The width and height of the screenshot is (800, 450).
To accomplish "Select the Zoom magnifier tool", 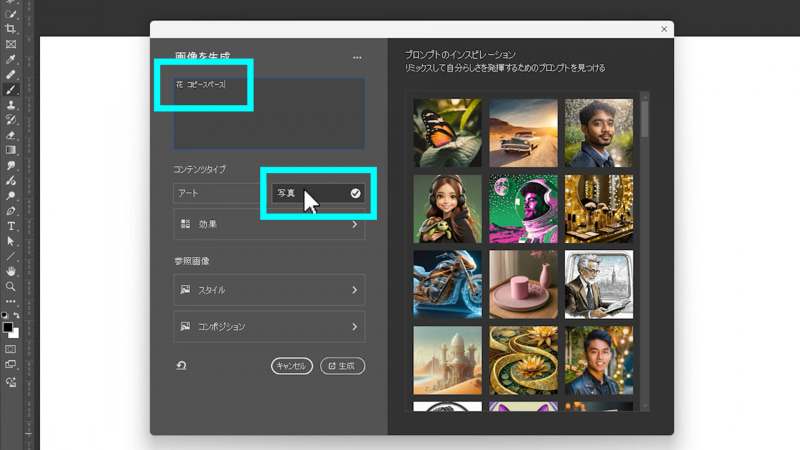I will click(x=11, y=286).
